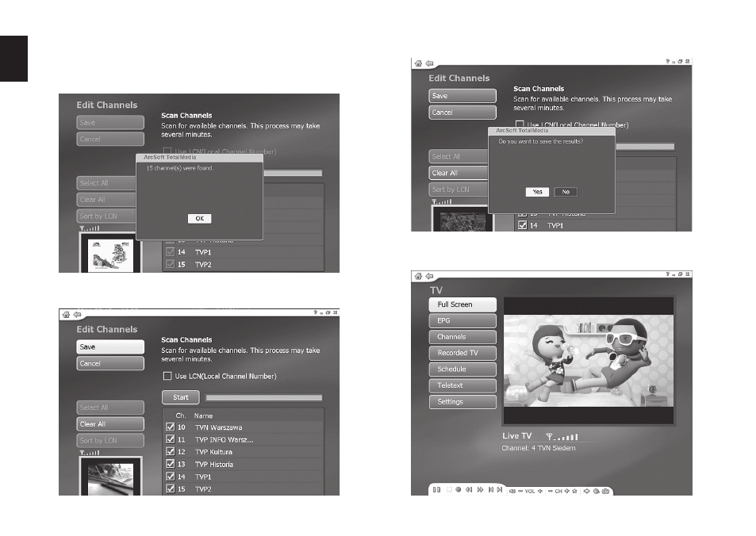Go to lower channel with minus before CH

(x=550, y=491)
